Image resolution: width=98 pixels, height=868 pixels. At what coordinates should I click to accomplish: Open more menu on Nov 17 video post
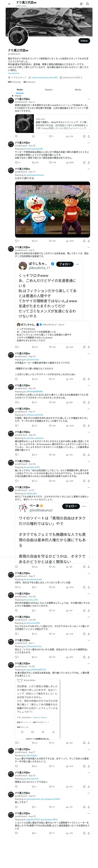[89, 169]
